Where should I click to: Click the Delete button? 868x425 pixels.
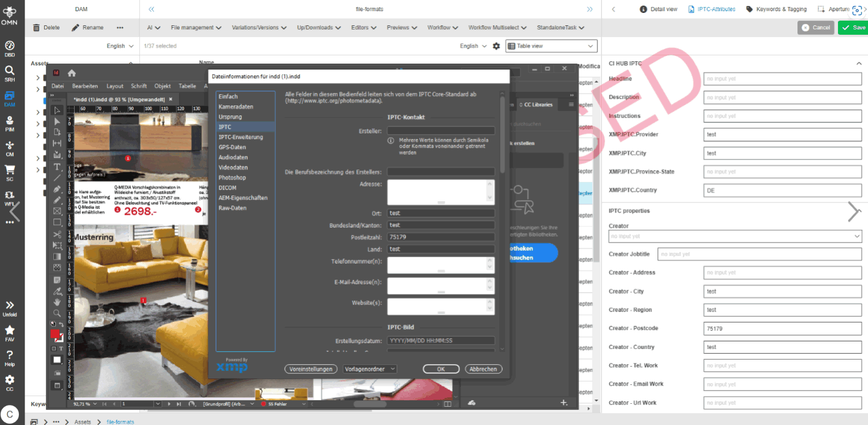point(46,28)
